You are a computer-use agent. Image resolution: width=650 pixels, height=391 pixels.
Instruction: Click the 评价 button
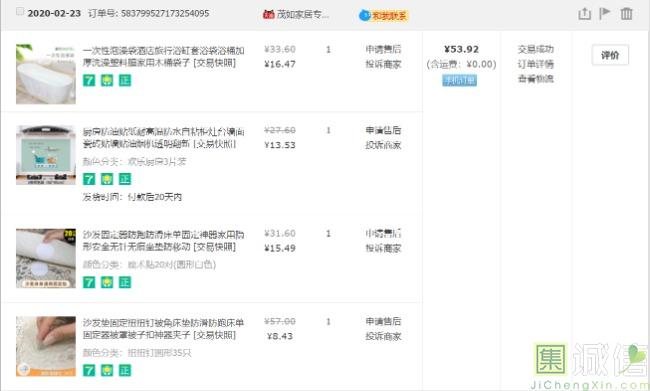[x=610, y=55]
